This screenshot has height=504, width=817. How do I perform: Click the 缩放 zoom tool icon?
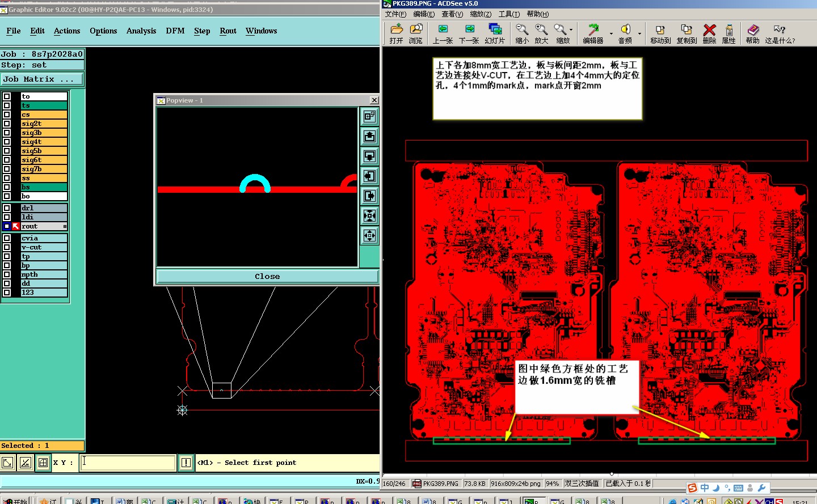coord(561,29)
